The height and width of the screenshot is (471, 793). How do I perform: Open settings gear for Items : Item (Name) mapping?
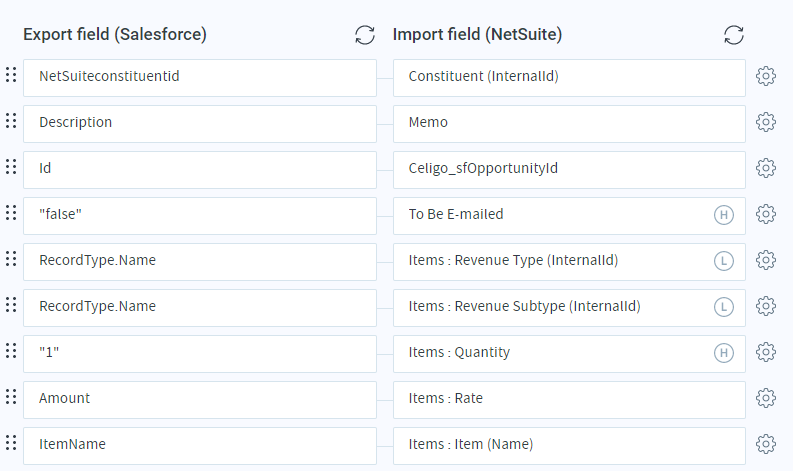click(766, 444)
